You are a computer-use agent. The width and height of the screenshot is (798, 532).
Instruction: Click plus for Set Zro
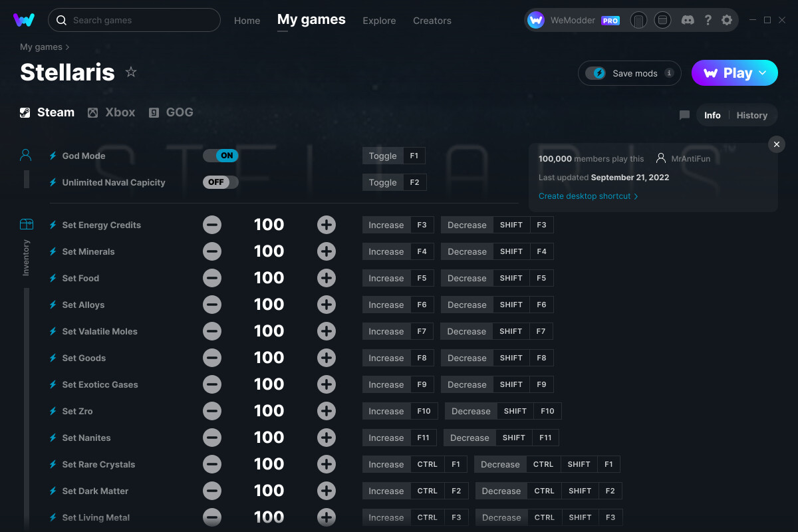(327, 411)
